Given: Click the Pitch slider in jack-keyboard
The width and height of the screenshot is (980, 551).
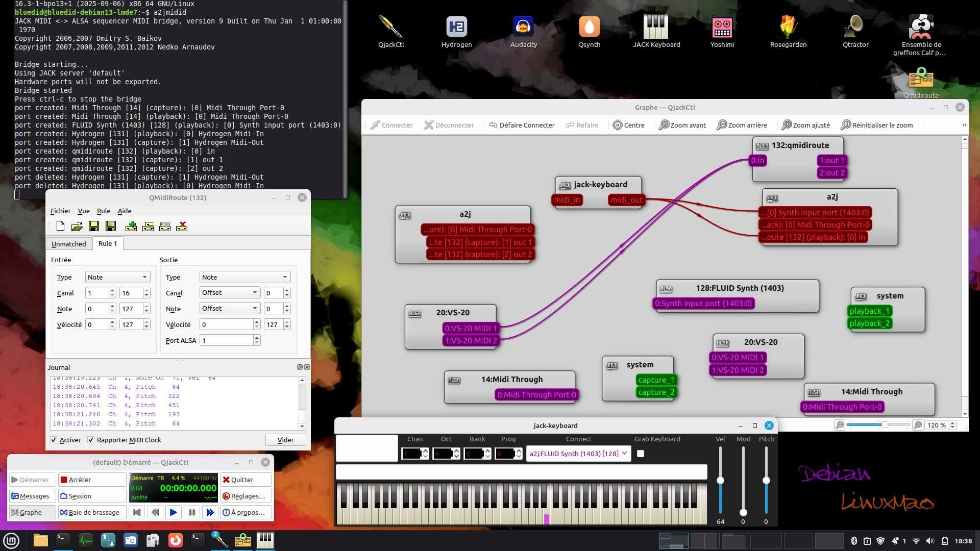Looking at the screenshot, I should click(x=766, y=480).
